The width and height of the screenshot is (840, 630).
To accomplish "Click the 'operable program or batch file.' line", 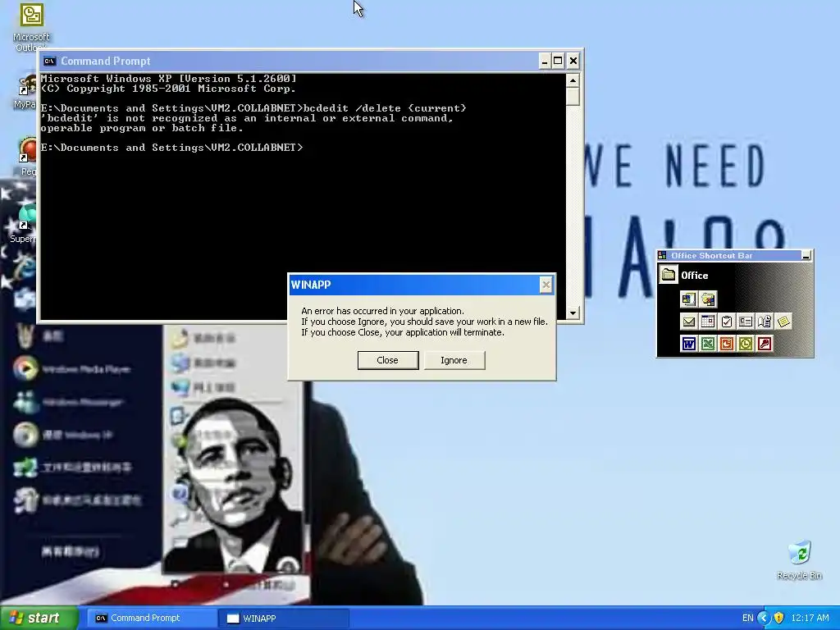I will point(142,128).
